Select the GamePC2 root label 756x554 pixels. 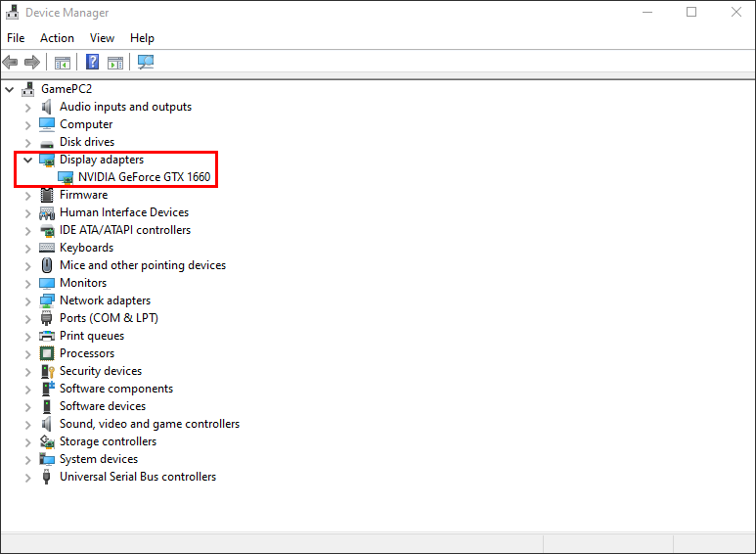[x=67, y=89]
